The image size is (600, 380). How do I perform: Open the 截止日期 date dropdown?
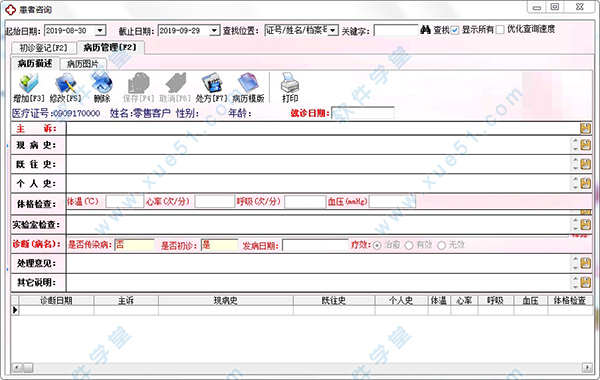215,30
